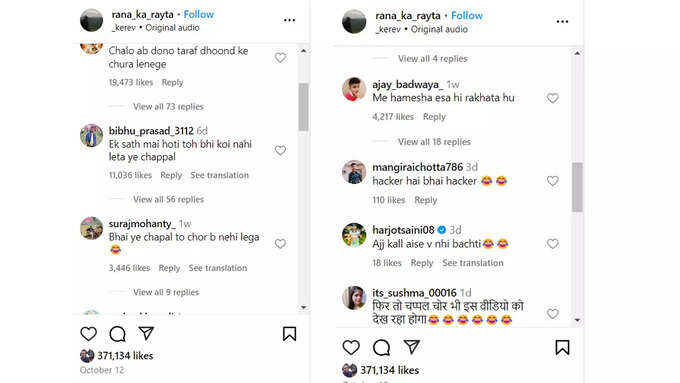The width and height of the screenshot is (680, 383).
Task: Like the post in the left panel
Action: point(88,334)
